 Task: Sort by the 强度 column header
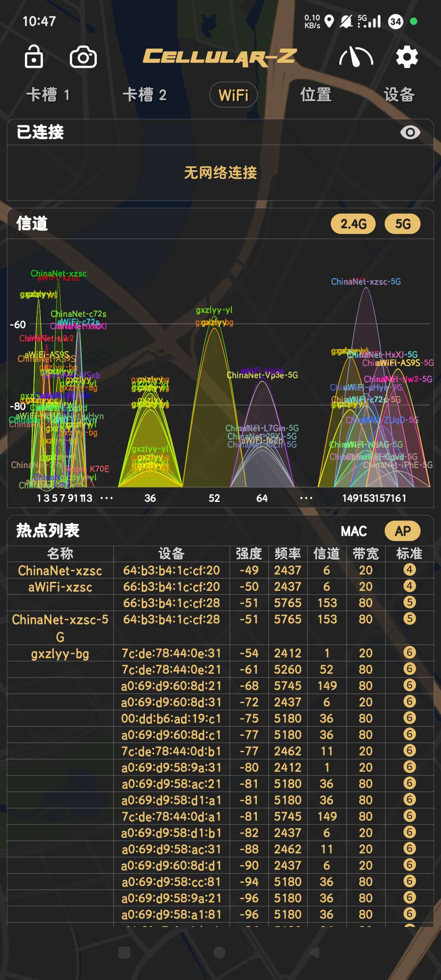click(x=249, y=554)
